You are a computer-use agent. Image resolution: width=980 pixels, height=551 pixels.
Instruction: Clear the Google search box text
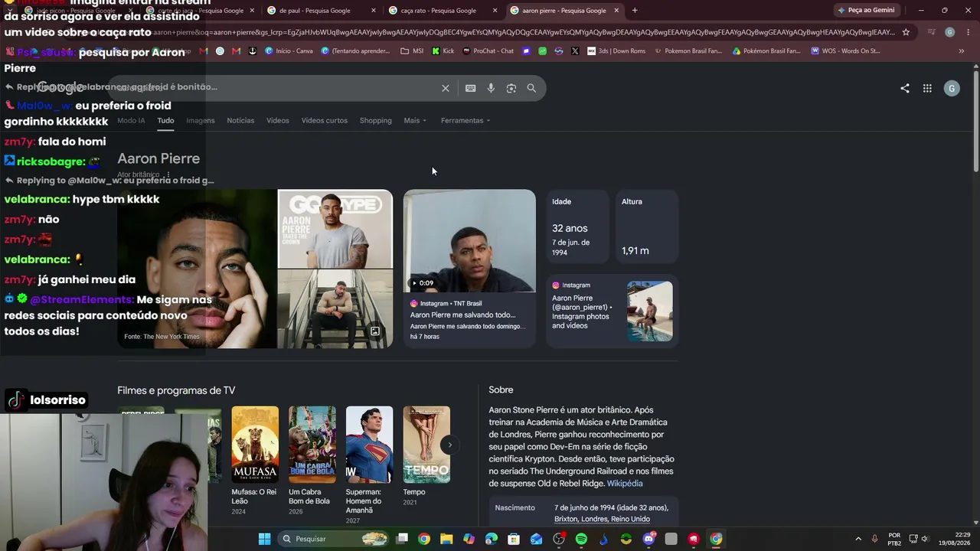pyautogui.click(x=446, y=88)
